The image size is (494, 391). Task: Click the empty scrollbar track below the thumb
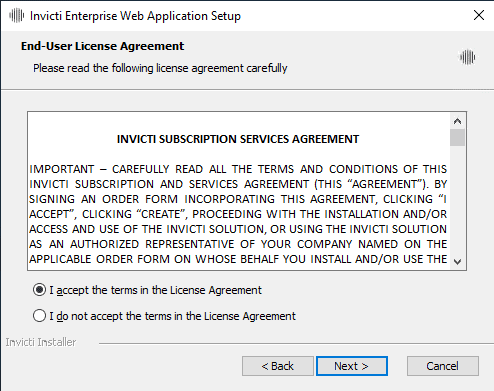pos(457,200)
